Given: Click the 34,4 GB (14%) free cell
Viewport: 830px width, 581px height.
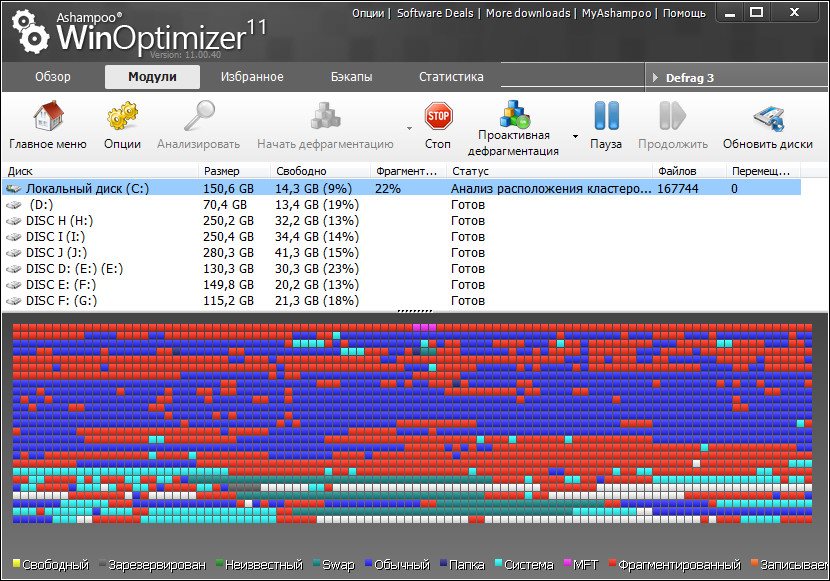Looking at the screenshot, I should [317, 237].
